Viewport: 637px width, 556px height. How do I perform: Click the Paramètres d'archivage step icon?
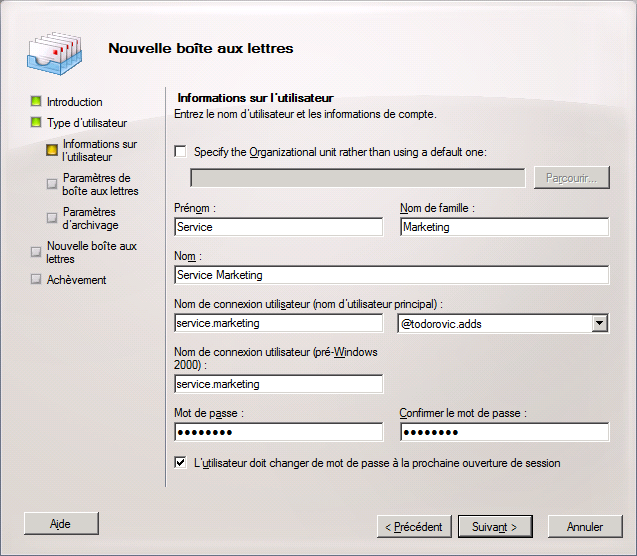tap(52, 217)
